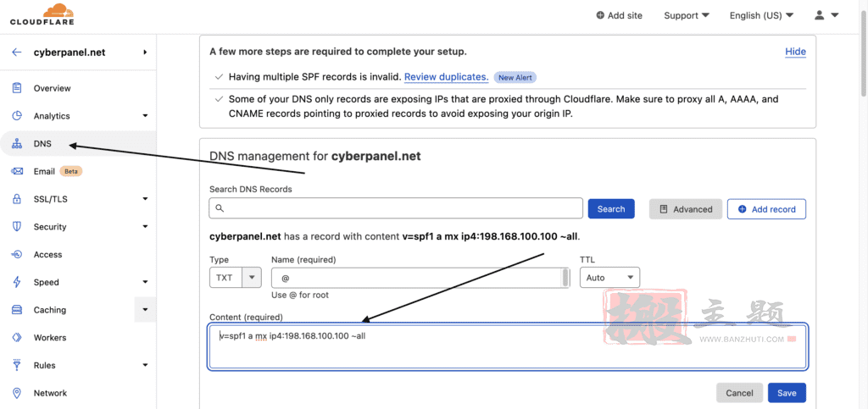
Task: Open the Review duplicates link
Action: [x=446, y=77]
